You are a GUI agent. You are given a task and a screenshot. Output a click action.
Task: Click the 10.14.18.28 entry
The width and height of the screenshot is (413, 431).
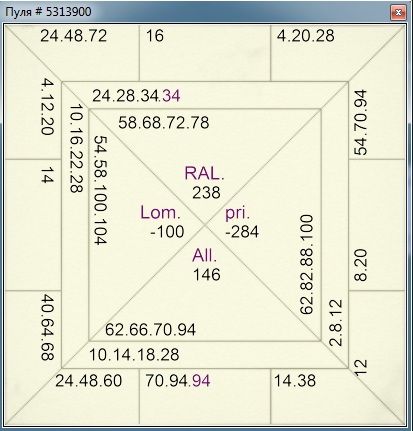coord(134,355)
